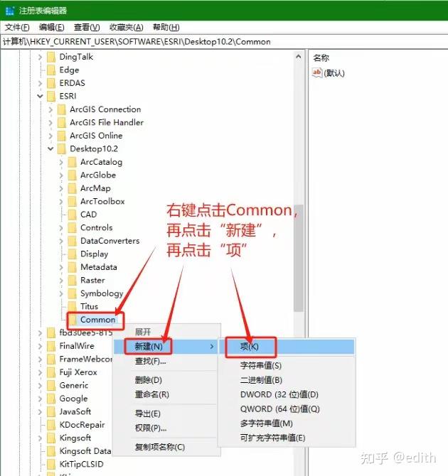Collapse the ESRI tree node
448x476 pixels.
[x=40, y=96]
